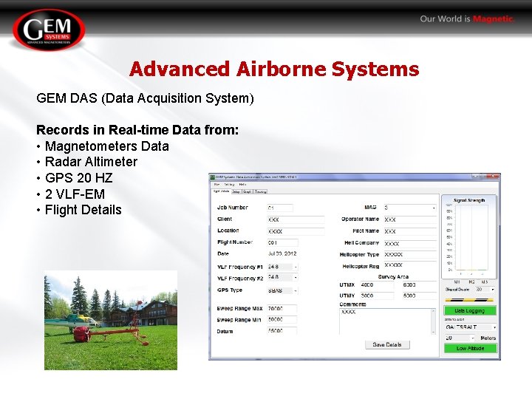
Task: Click the Sweep Range Max field
Action: coord(282,309)
